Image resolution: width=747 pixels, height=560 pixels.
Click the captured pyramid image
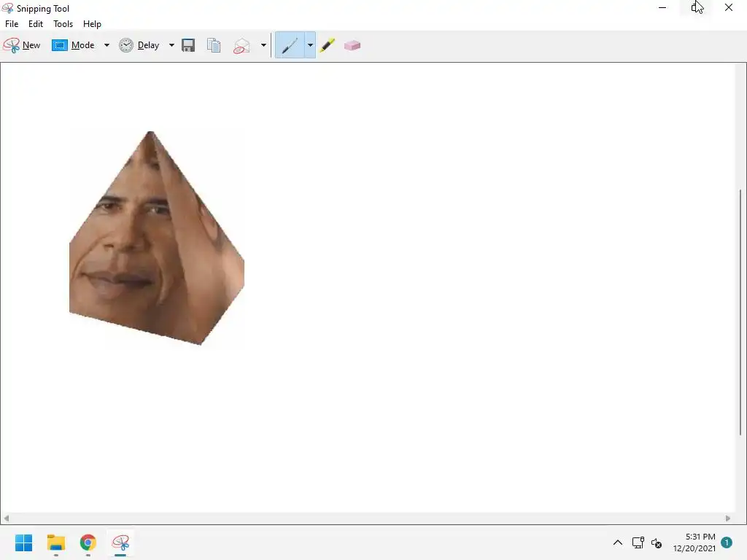coord(157,238)
